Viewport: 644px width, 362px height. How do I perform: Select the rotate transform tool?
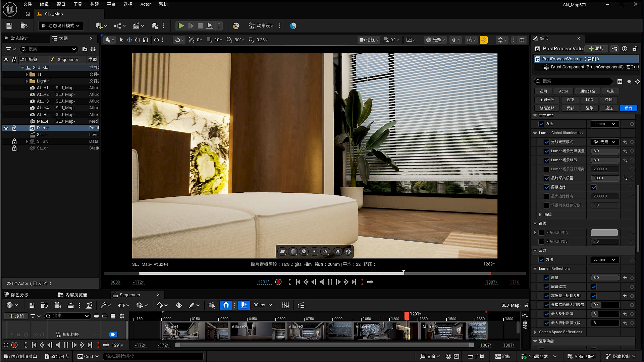coord(138,40)
